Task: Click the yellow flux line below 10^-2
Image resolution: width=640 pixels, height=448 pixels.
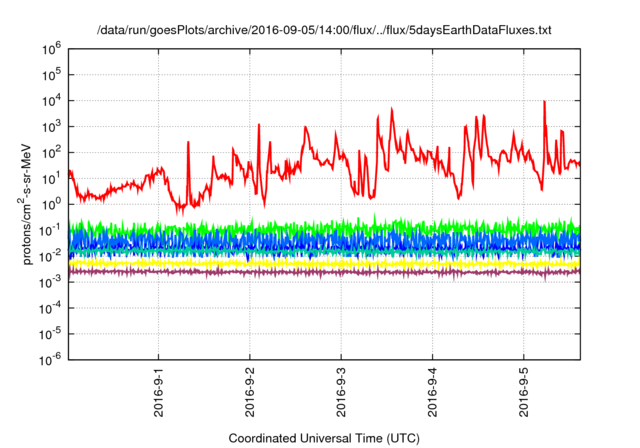Action: [324, 264]
